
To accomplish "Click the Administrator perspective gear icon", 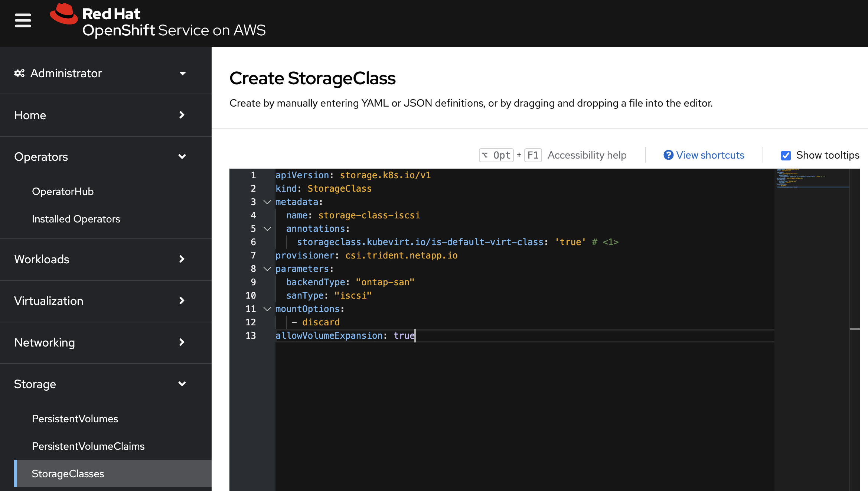I will (19, 73).
